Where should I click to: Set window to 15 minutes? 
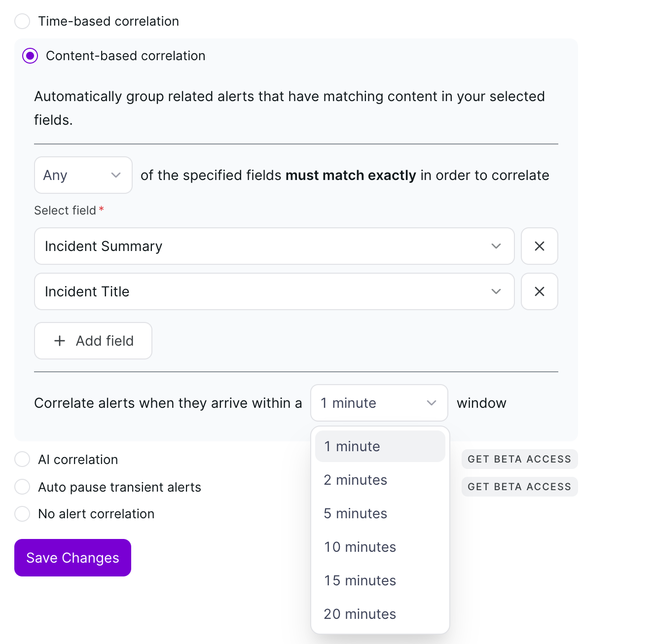(x=380, y=580)
